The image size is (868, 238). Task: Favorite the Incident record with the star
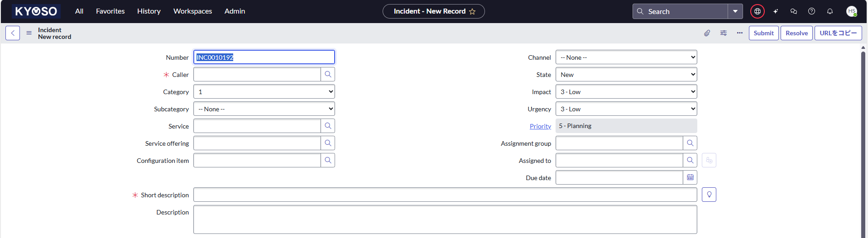472,12
